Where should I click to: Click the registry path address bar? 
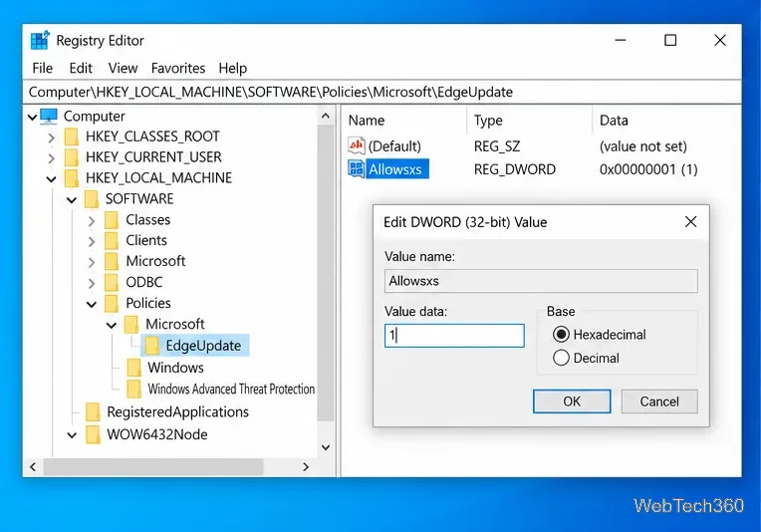click(x=381, y=92)
